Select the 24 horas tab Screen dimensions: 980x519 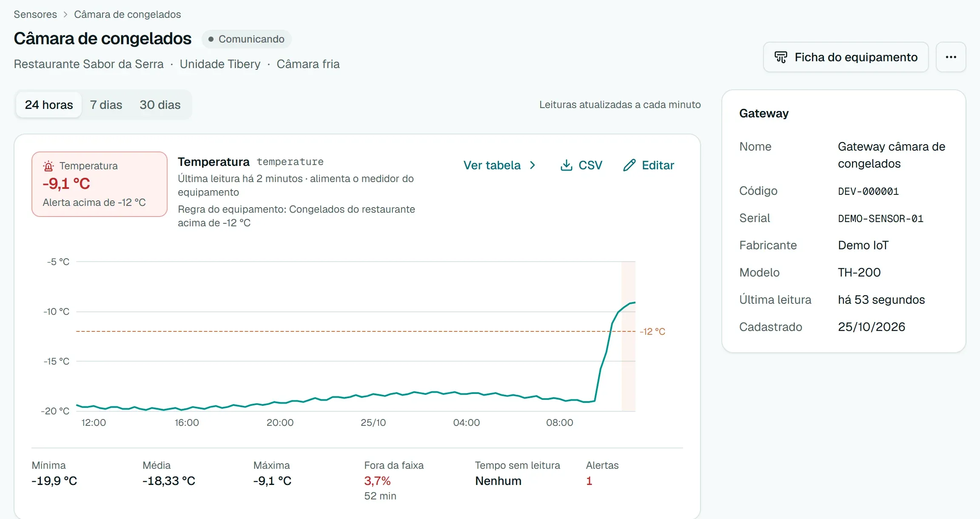coord(49,105)
